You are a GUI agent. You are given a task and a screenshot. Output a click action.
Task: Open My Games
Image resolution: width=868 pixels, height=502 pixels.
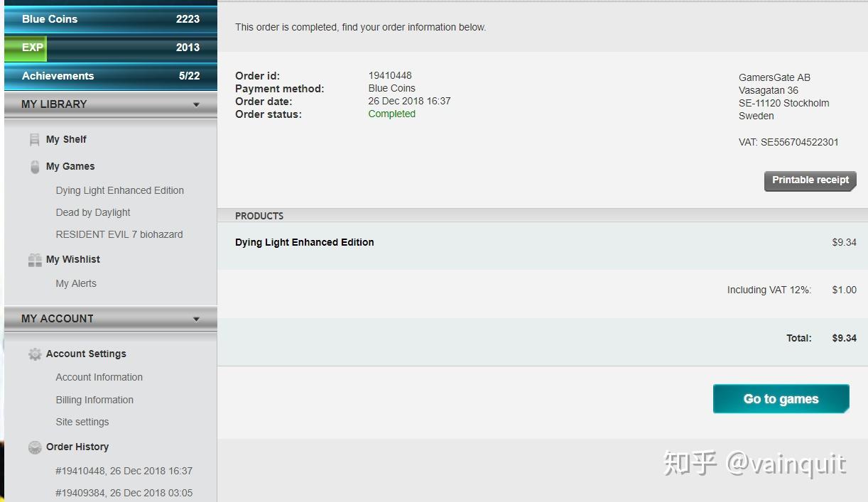point(70,166)
